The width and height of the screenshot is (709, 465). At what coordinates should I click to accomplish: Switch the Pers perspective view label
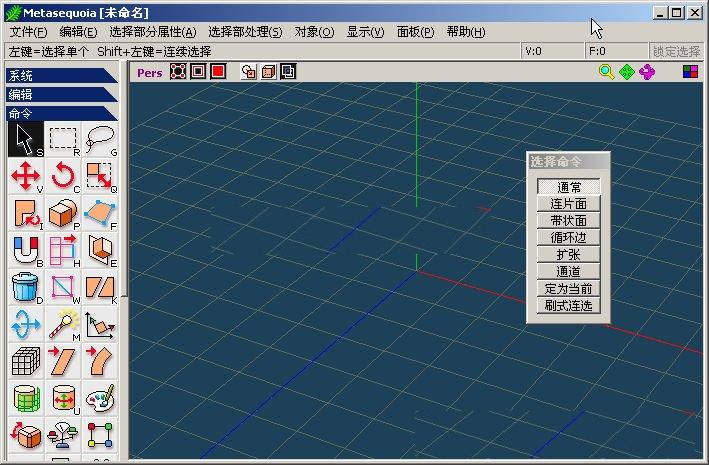tap(150, 73)
